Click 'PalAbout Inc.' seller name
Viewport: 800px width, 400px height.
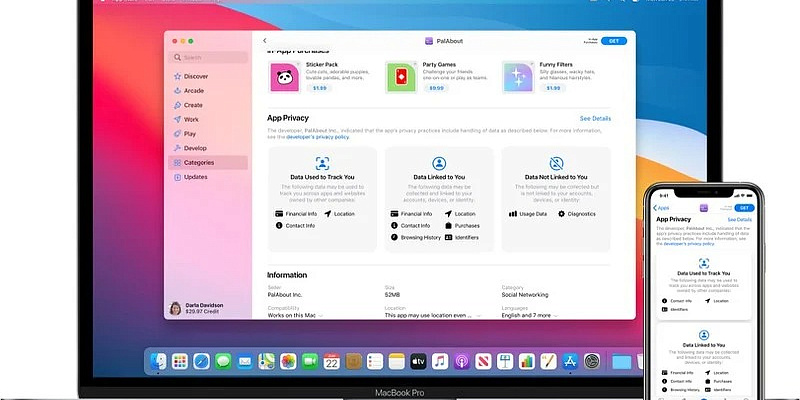pos(285,295)
